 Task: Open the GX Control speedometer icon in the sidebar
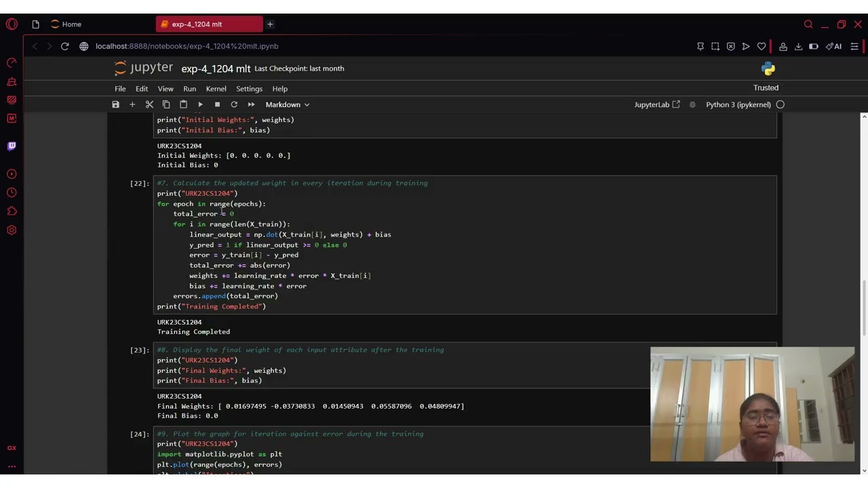click(12, 63)
